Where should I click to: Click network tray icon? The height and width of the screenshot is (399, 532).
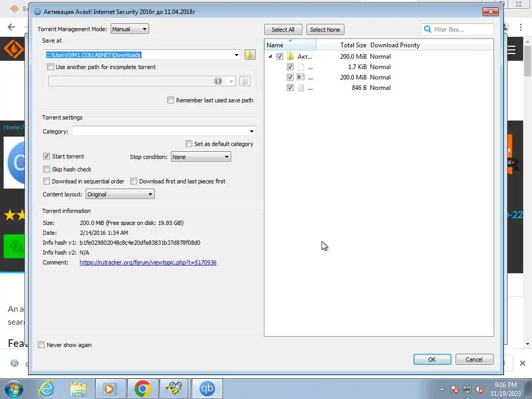pyautogui.click(x=467, y=389)
